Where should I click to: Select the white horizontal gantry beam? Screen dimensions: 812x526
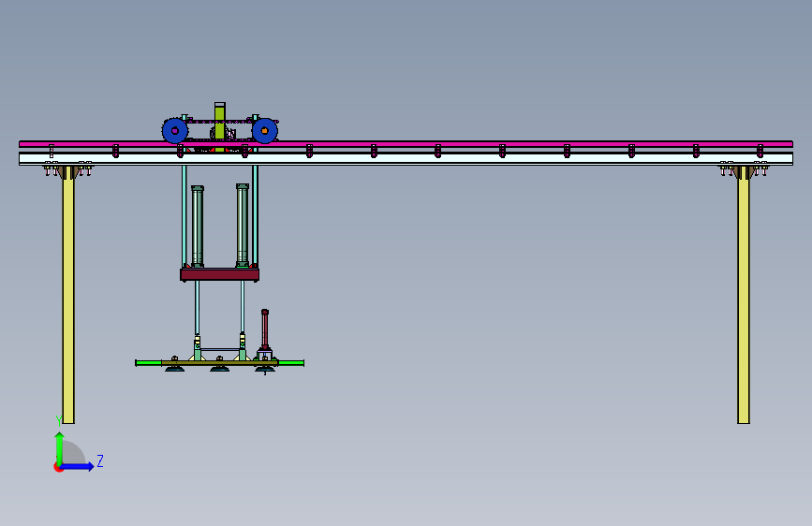(406, 159)
